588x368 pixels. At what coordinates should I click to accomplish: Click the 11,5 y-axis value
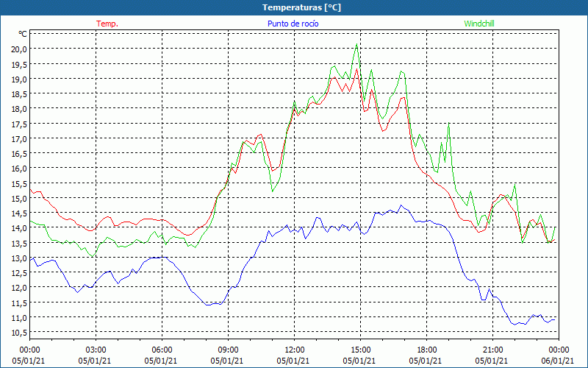coord(20,302)
